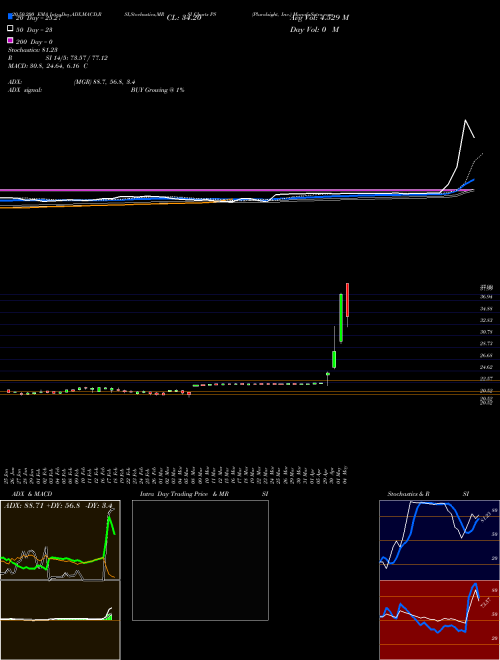Click the 36.94 price axis label

pyautogui.click(x=487, y=297)
